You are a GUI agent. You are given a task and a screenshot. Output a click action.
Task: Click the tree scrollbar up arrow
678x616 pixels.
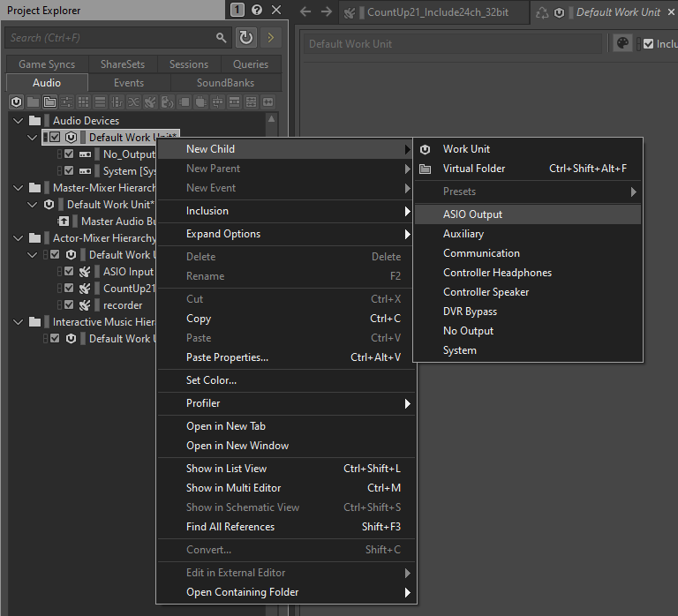tap(272, 119)
